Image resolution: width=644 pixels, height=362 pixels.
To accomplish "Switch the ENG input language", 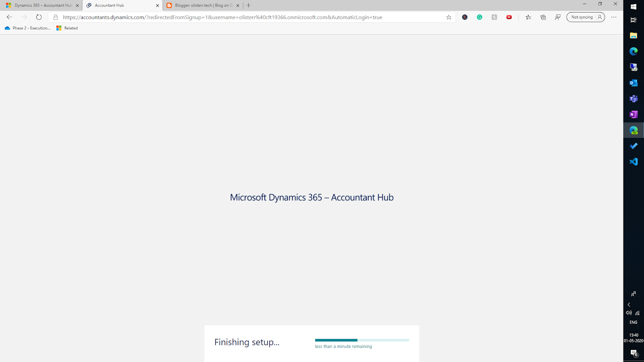I will coord(634,323).
